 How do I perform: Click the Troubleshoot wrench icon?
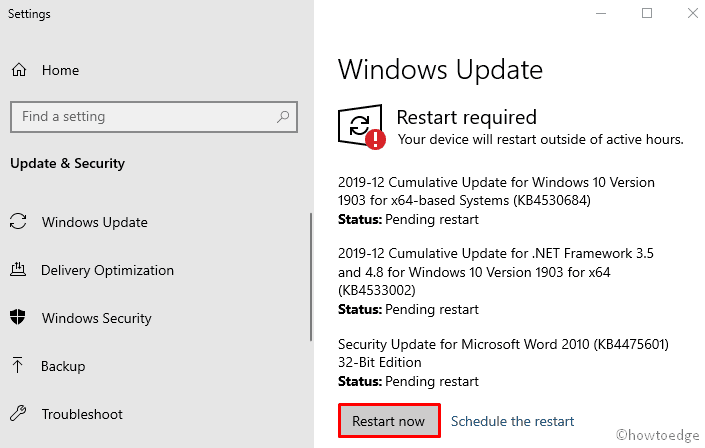18,413
